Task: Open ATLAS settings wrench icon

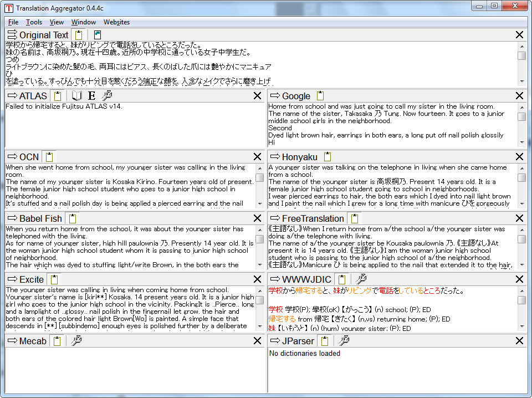Action: click(x=107, y=96)
